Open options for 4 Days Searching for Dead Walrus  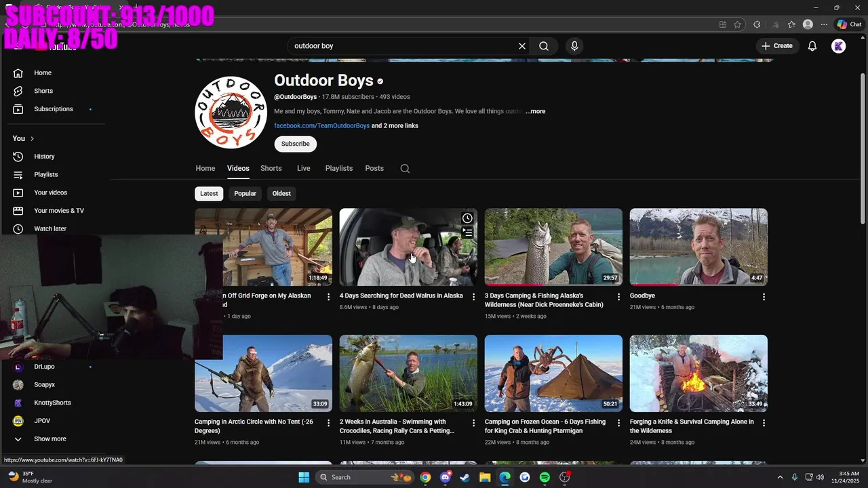473,297
